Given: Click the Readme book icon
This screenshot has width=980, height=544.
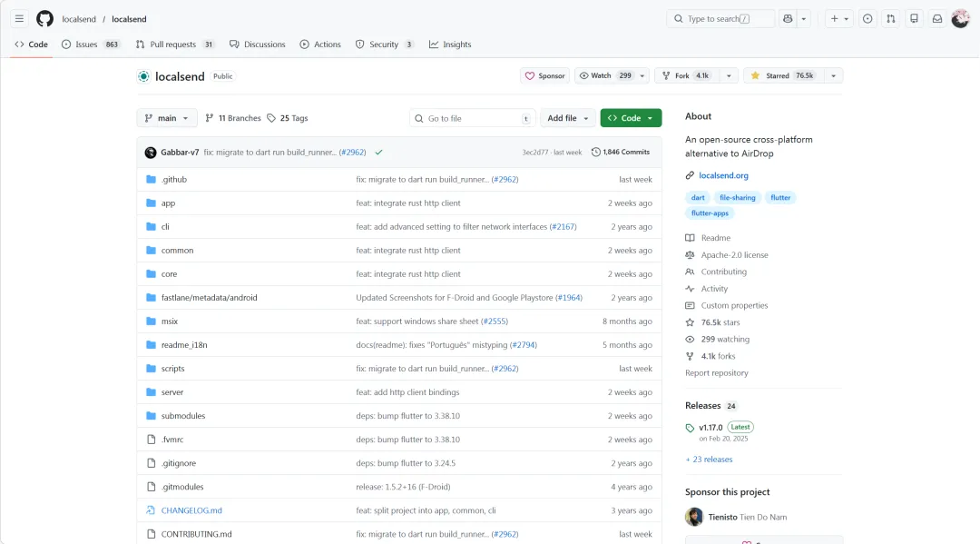Looking at the screenshot, I should [690, 238].
